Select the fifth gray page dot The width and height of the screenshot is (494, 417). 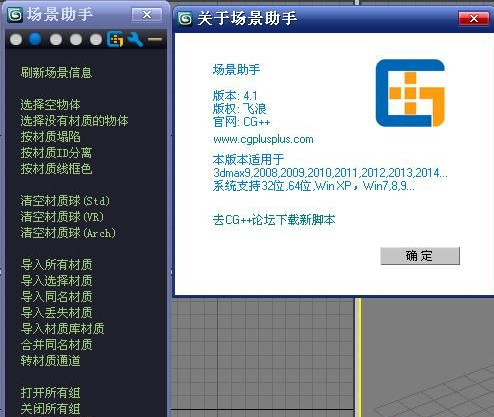(x=96, y=40)
